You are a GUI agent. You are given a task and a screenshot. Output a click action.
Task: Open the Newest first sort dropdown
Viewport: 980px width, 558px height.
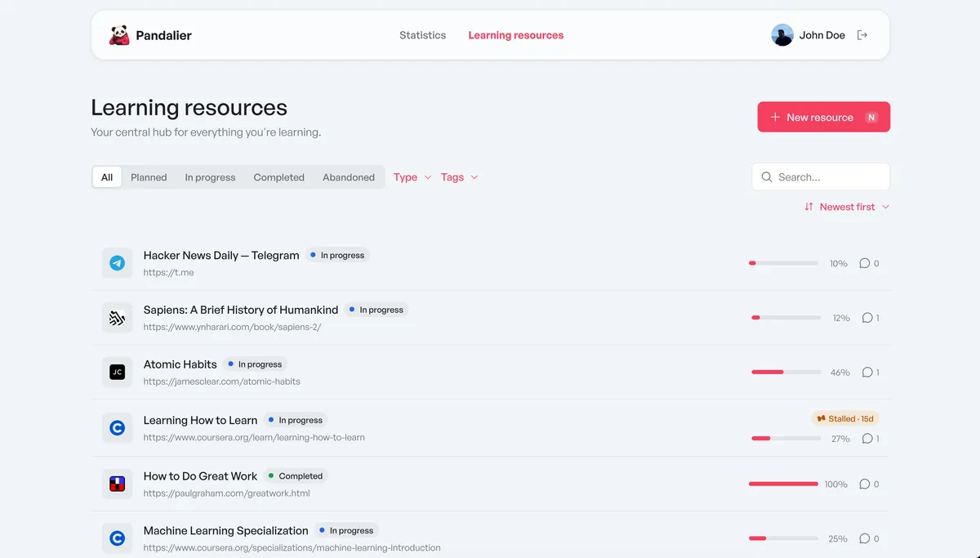(847, 207)
